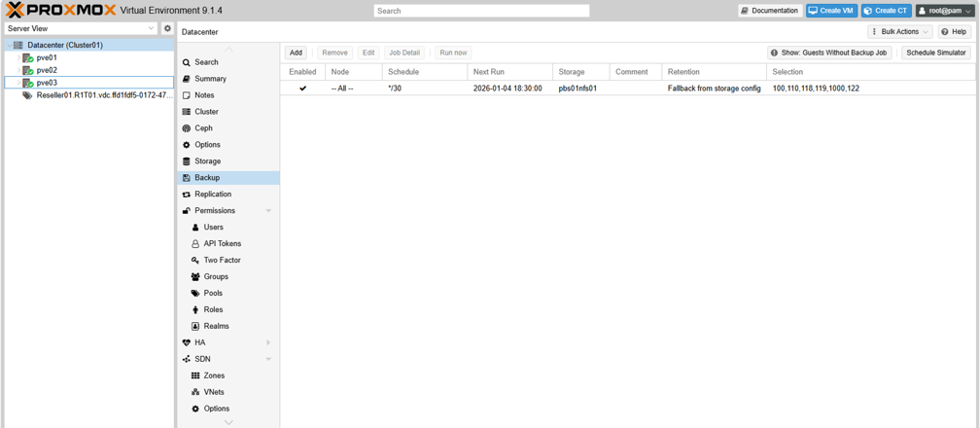Click the Zones grid icon
The height and width of the screenshot is (428, 980).
coord(195,375)
